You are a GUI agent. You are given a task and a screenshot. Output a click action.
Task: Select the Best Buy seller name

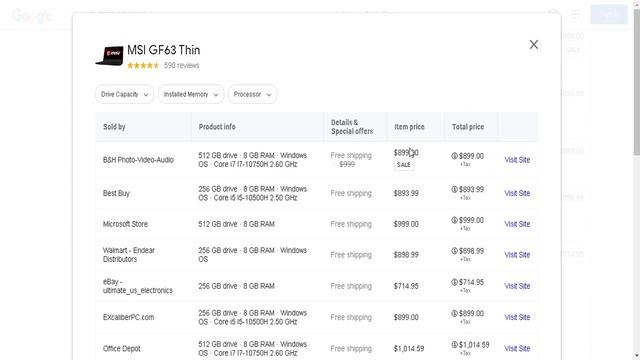tap(116, 193)
